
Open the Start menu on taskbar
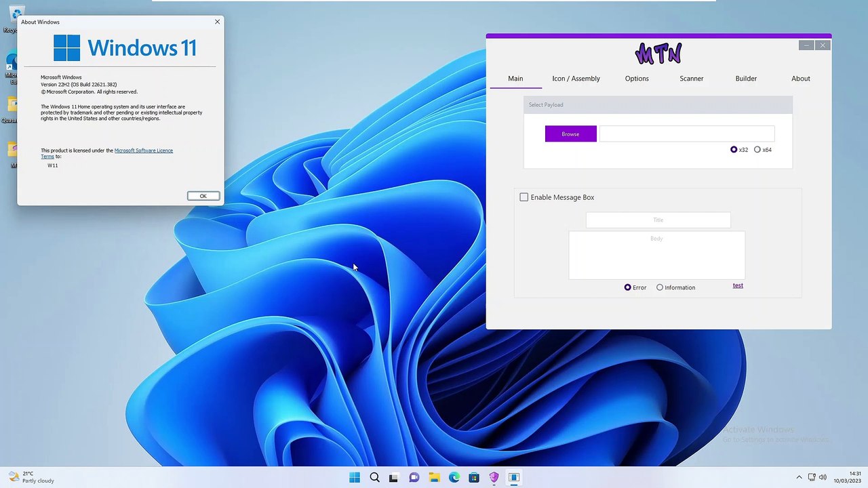355,477
